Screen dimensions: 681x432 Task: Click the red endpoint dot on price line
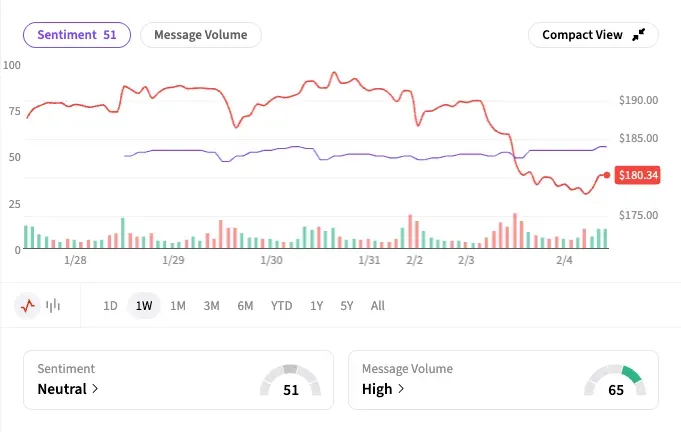point(607,175)
